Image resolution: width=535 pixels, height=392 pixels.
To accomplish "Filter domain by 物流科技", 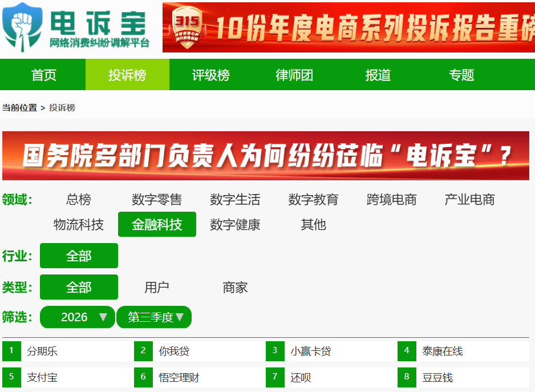I will 79,224.
